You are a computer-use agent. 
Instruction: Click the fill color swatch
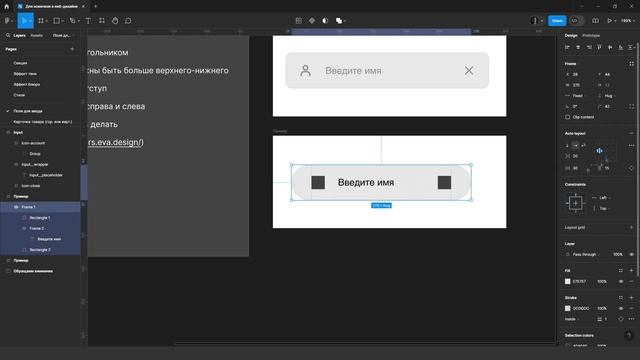coord(567,281)
